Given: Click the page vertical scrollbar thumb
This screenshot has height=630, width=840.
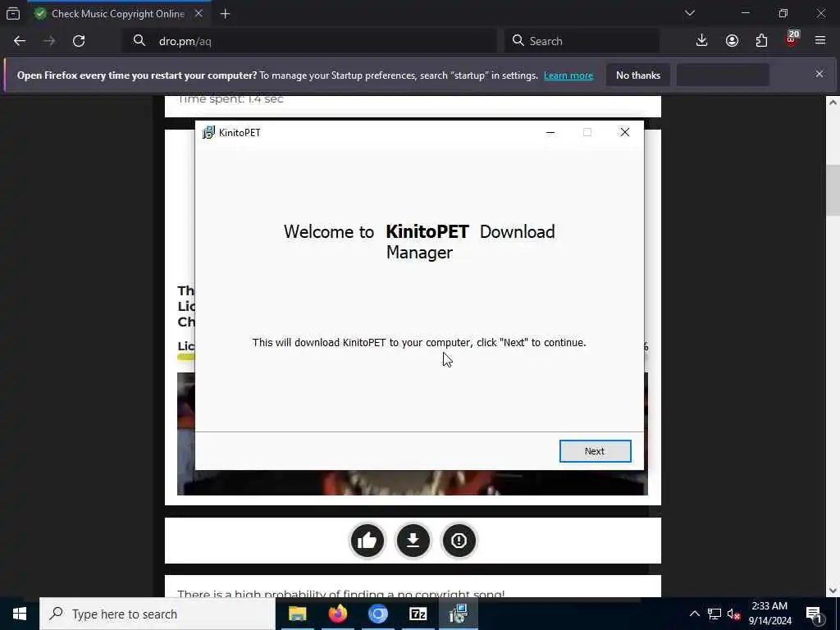Looking at the screenshot, I should (x=833, y=190).
